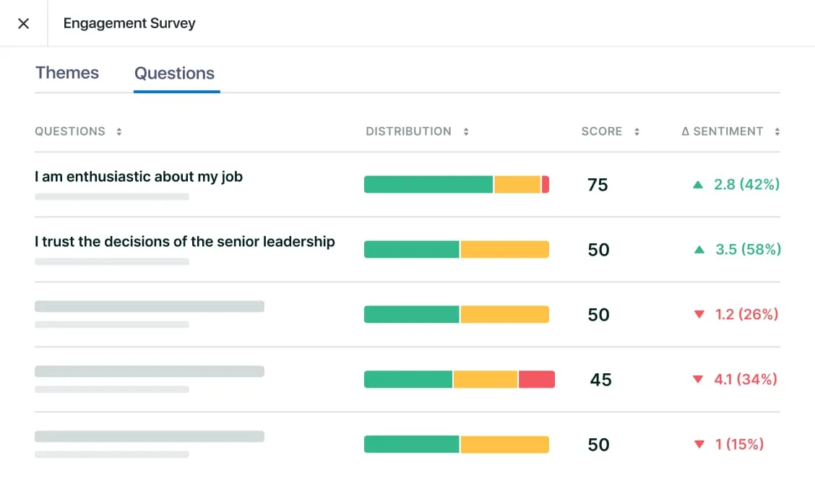Click the red down arrow beside 1 (15%)
Viewport: 815px width, 504px height.
point(699,444)
